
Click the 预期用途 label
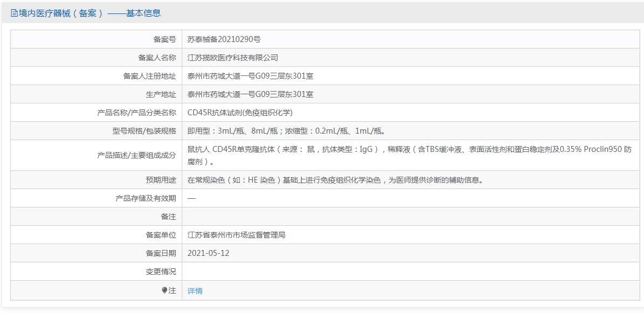pos(161,180)
